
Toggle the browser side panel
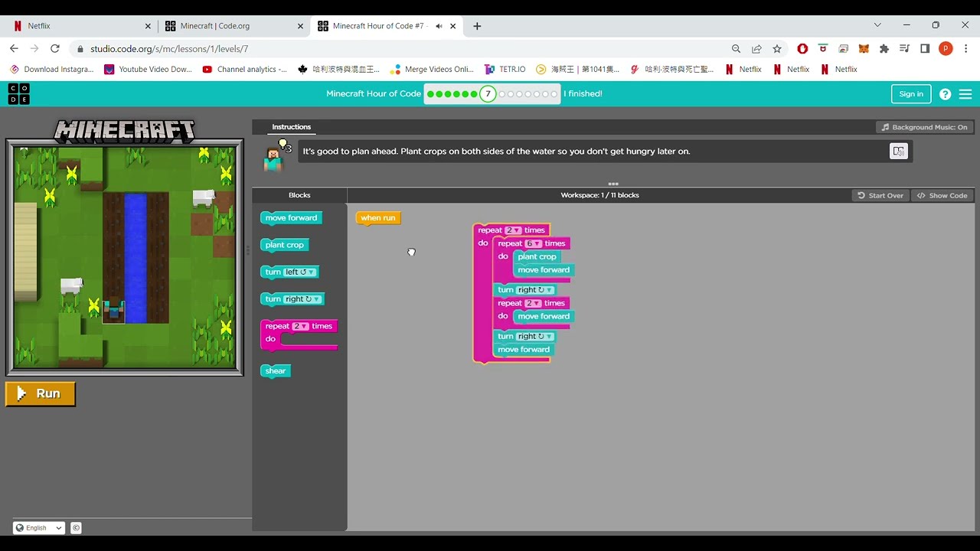coord(925,48)
